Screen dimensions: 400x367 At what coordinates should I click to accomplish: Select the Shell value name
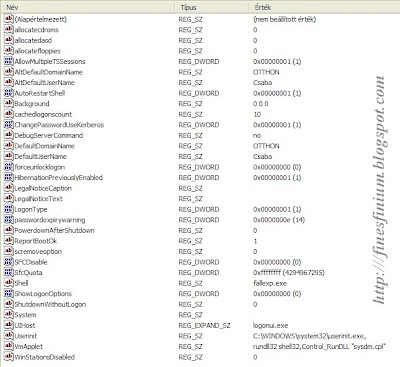pos(21,283)
